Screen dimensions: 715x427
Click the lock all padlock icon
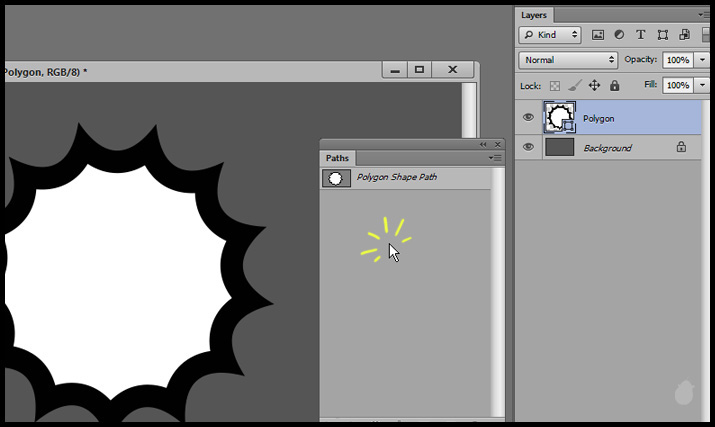tap(614, 86)
